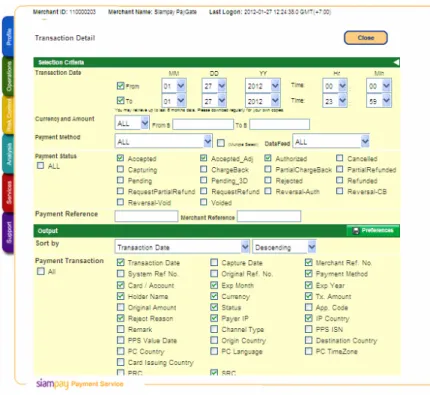Open the Operations side tab
The height and width of the screenshot is (395, 430).
pos(8,76)
